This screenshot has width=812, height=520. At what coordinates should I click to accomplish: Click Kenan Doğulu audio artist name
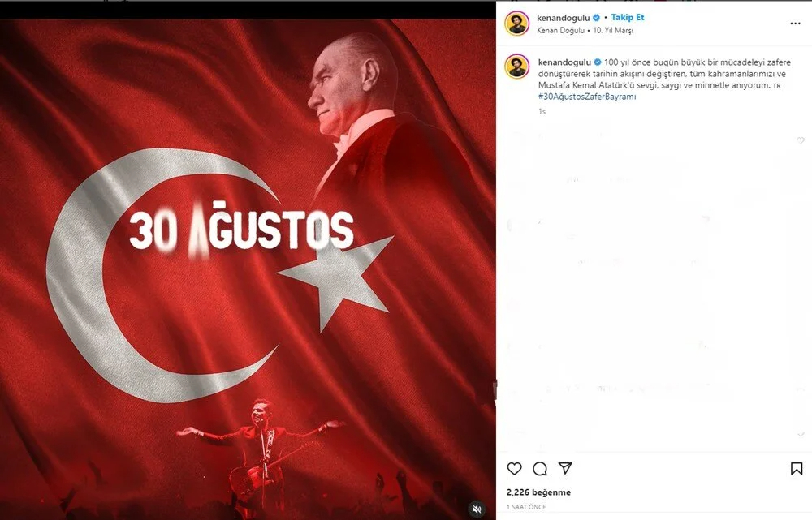click(x=560, y=31)
